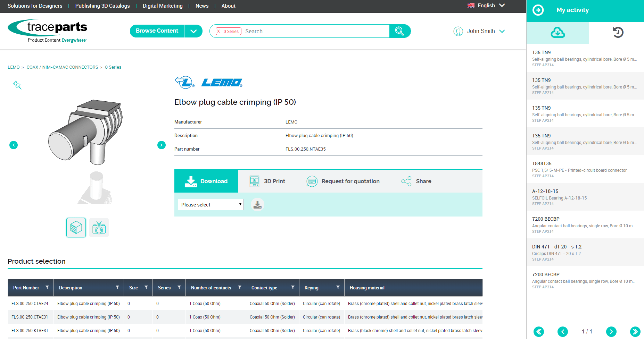Click the John Smith user avatar icon
Screen dimensions: 644x339
pos(458,31)
